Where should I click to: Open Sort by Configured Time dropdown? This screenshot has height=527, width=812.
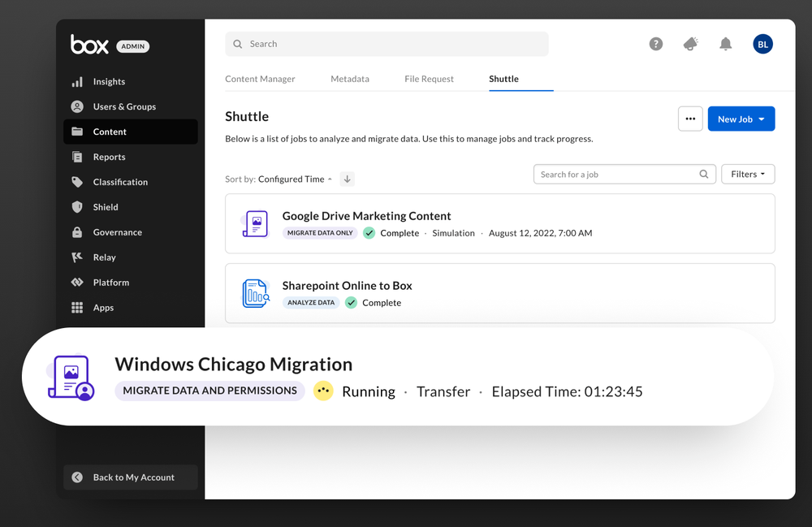(x=296, y=179)
